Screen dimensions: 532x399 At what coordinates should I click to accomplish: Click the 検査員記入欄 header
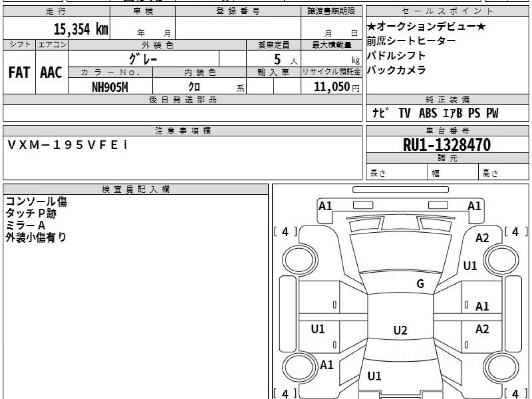coord(136,189)
